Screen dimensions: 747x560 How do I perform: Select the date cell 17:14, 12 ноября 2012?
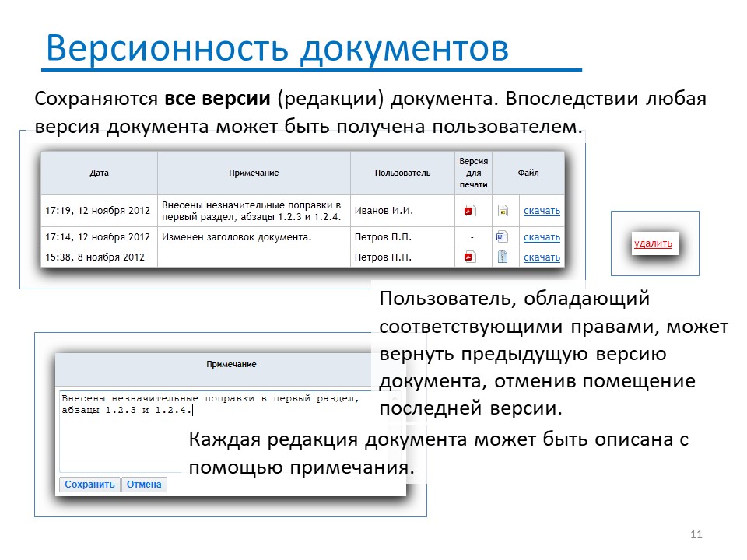click(x=98, y=236)
